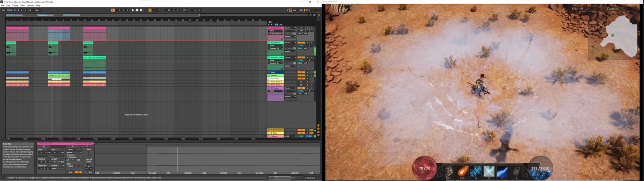Click the clip Edit button
Screen dimensions: 644x181
91,172
